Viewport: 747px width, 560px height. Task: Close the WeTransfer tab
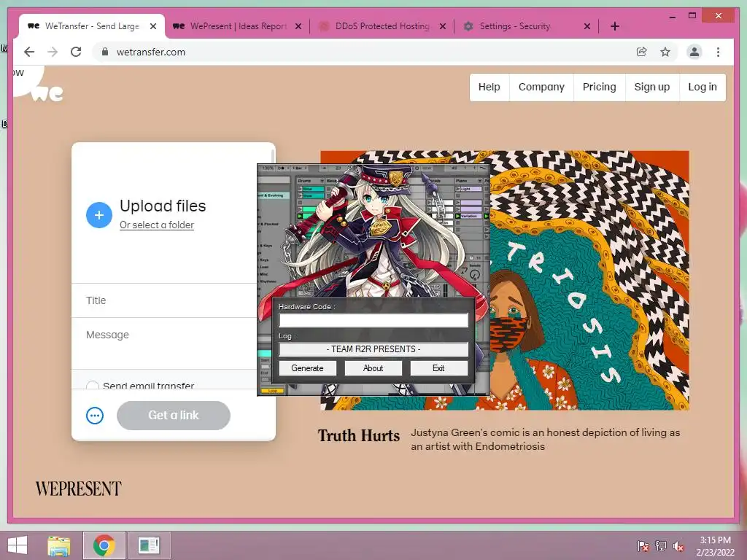153,26
